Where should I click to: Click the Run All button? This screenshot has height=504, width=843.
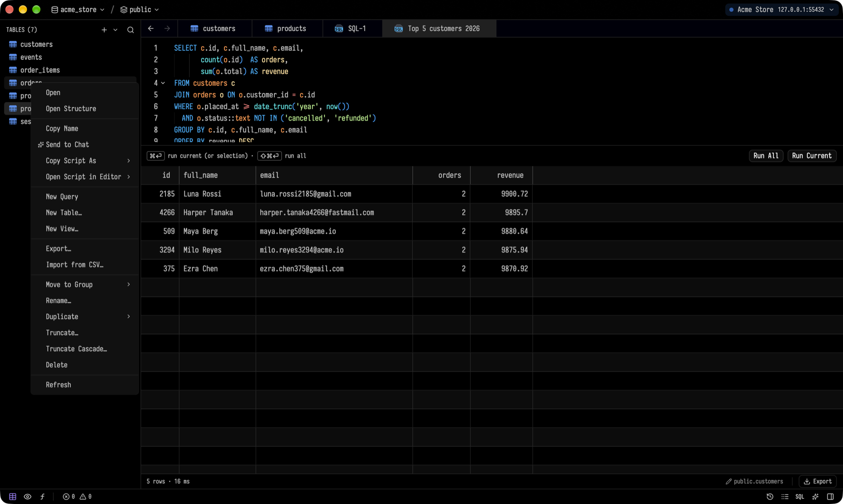pos(766,156)
